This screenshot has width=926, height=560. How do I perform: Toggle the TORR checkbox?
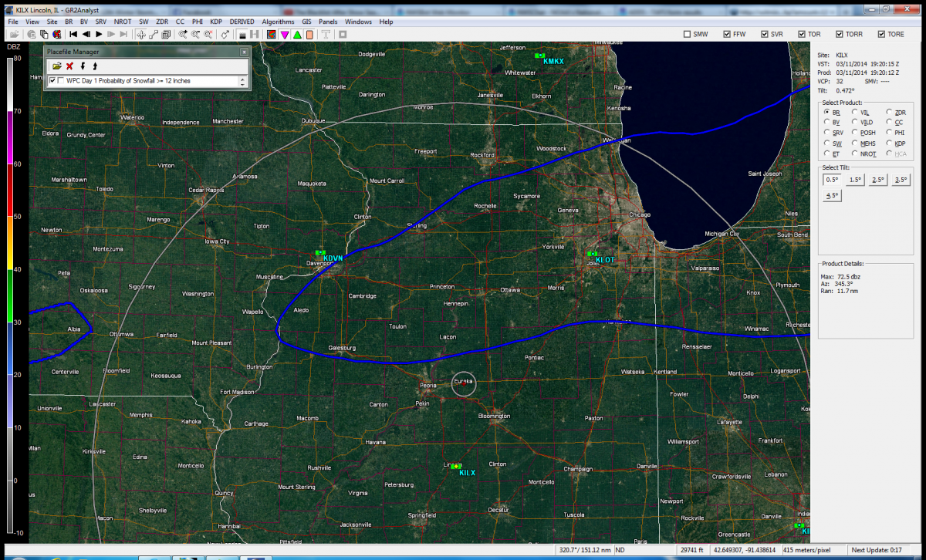coord(838,34)
